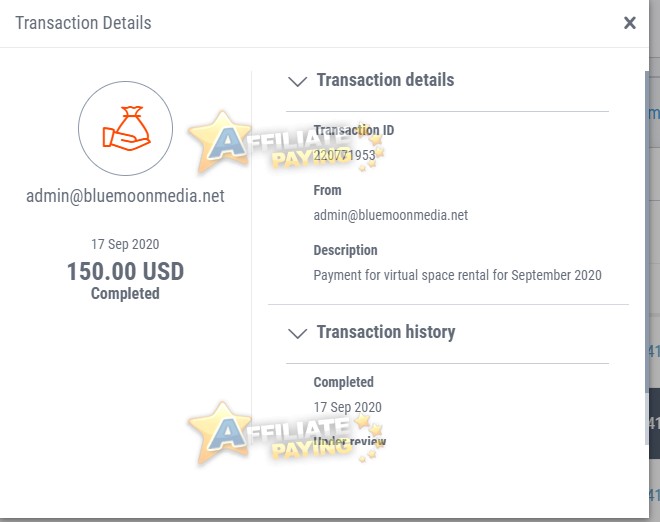Click the Transaction history section heading
The height and width of the screenshot is (522, 660).
coord(386,332)
